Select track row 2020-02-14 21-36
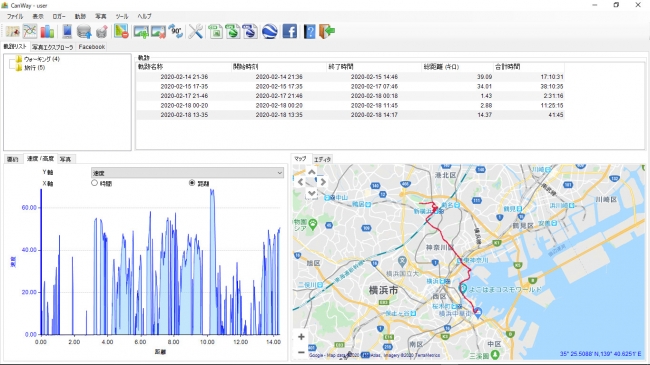This screenshot has height=365, width=650. point(350,77)
